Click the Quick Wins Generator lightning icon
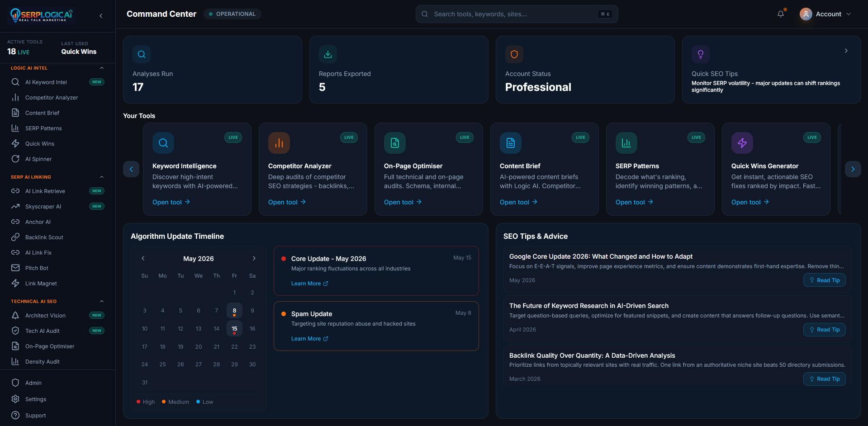 [x=742, y=143]
